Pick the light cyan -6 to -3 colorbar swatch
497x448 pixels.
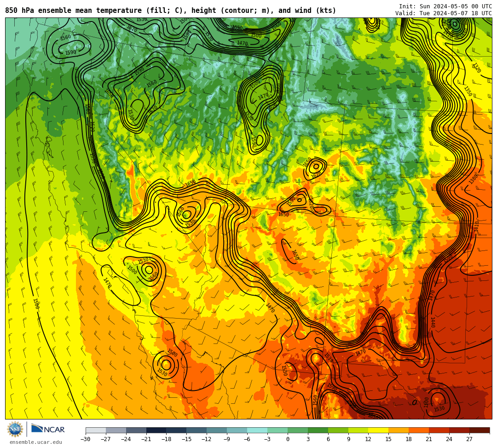click(257, 430)
